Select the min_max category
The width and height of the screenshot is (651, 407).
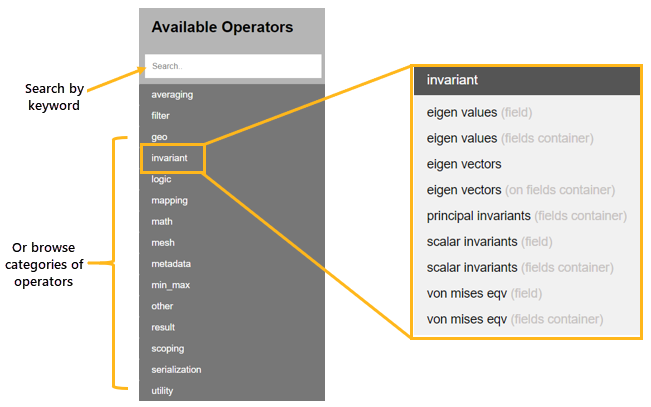coord(170,285)
